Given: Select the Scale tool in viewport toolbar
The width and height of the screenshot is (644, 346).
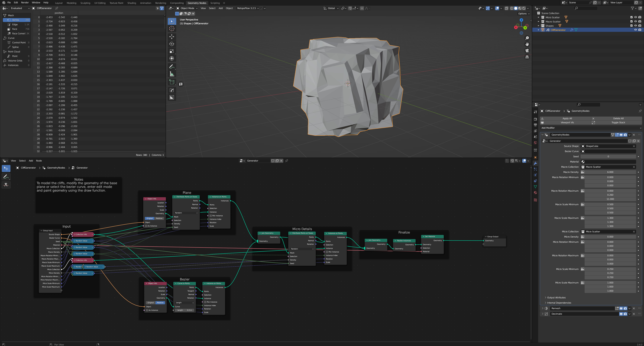Looking at the screenshot, I should (x=172, y=51).
